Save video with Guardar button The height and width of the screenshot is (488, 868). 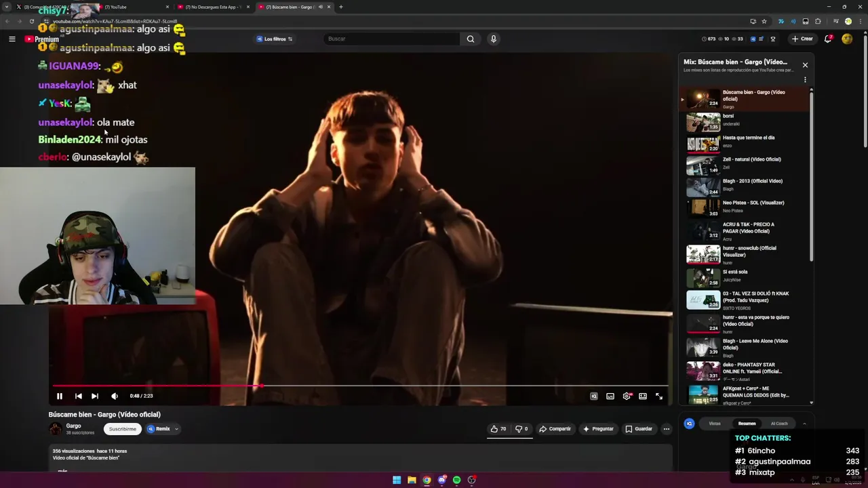639,428
